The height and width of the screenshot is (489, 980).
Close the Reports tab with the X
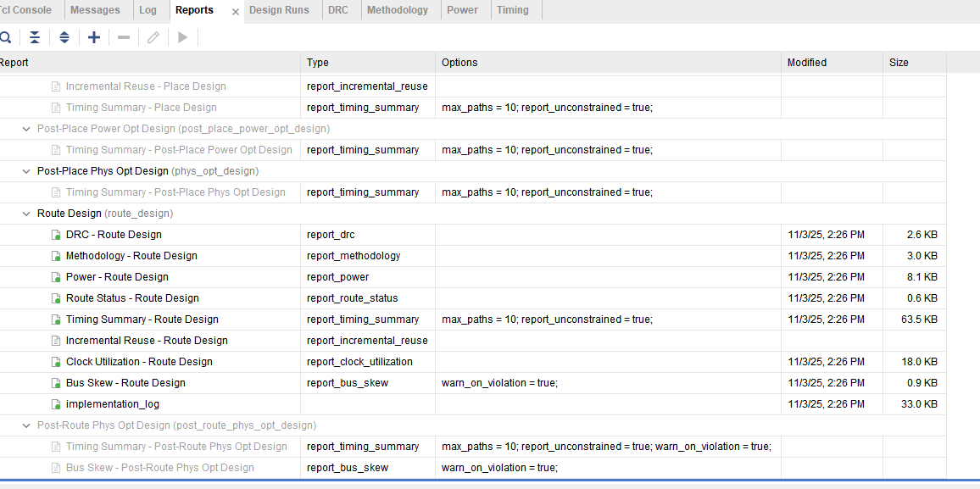235,11
